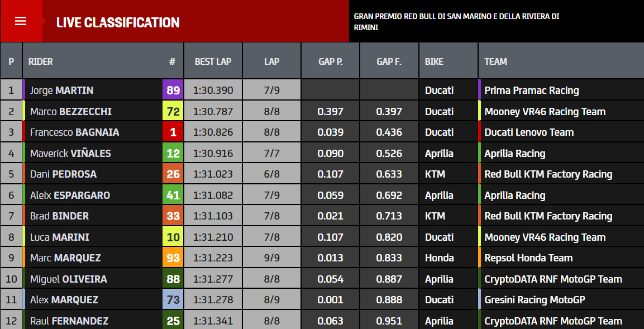Click Aleix Espargaro's gap time 0.059
The height and width of the screenshot is (329, 644).
click(330, 194)
